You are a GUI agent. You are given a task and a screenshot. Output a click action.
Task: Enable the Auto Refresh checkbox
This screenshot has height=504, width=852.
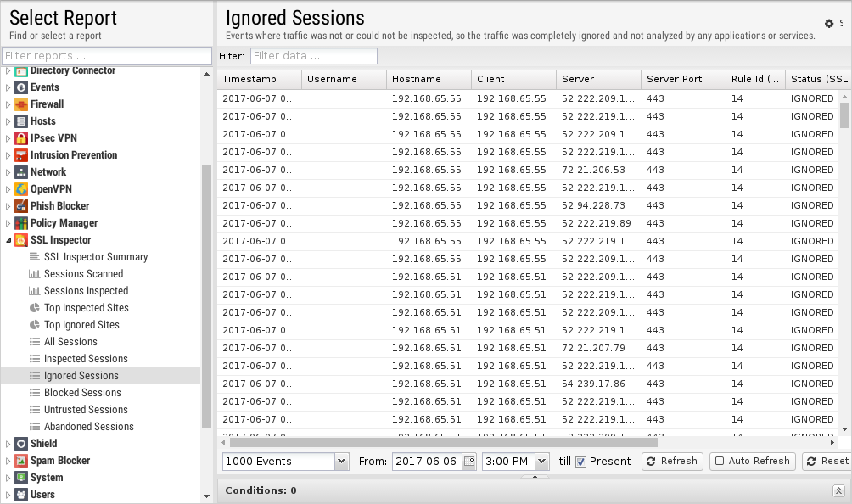pyautogui.click(x=720, y=461)
